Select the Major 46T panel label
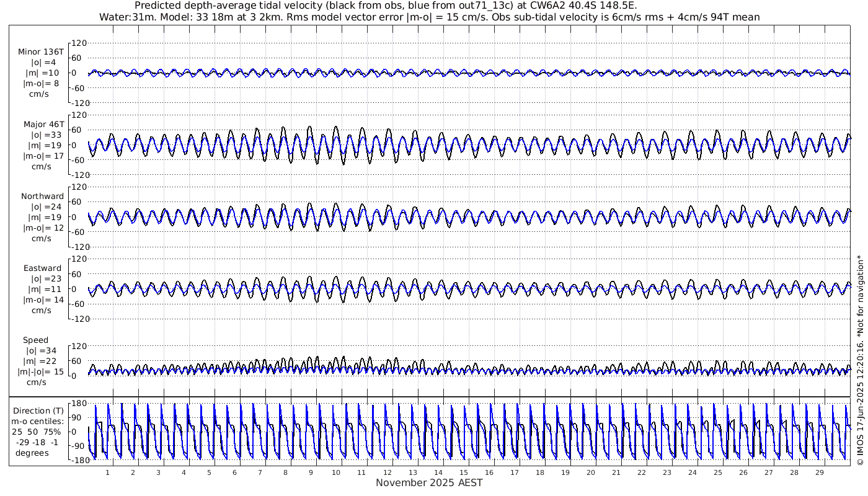The height and width of the screenshot is (496, 868). (41, 125)
